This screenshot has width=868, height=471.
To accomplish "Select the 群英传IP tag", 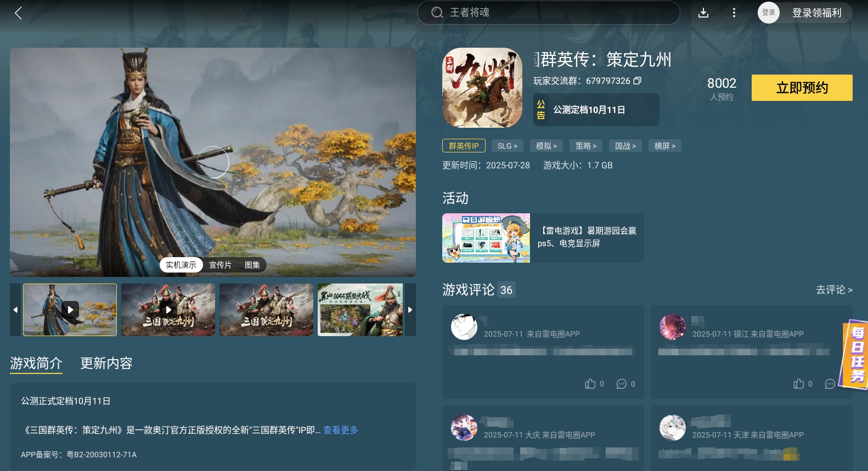I will 464,146.
